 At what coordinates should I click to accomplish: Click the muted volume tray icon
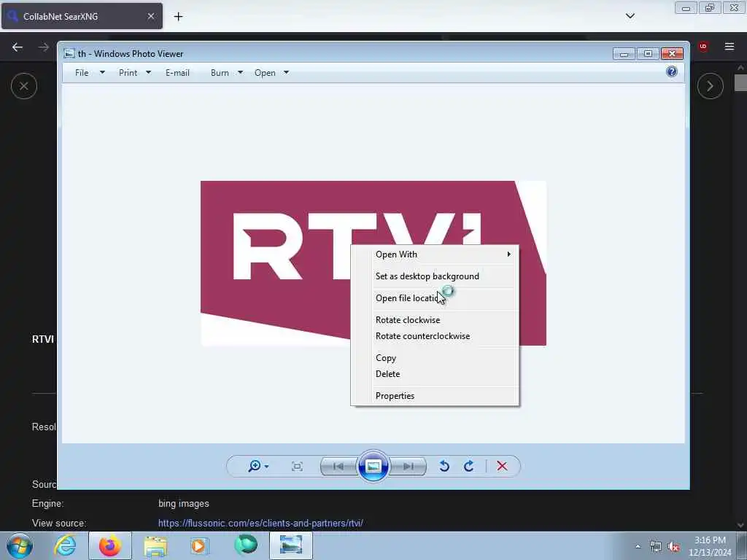[x=673, y=547]
